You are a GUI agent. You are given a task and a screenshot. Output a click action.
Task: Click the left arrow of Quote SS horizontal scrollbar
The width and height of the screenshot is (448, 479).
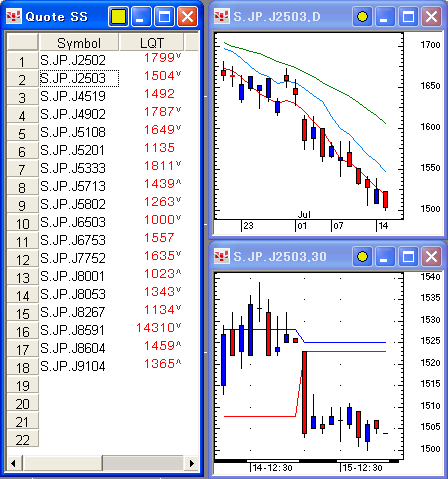pos(14,463)
